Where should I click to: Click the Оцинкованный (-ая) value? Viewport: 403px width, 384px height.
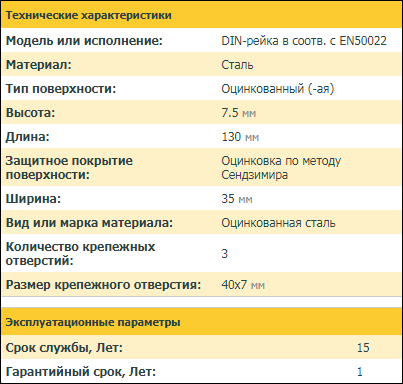click(278, 89)
